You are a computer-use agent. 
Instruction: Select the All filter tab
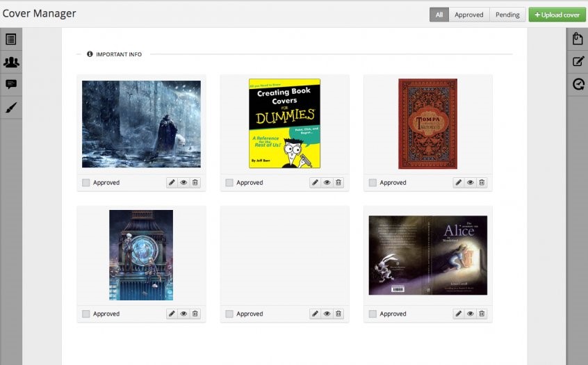point(439,15)
